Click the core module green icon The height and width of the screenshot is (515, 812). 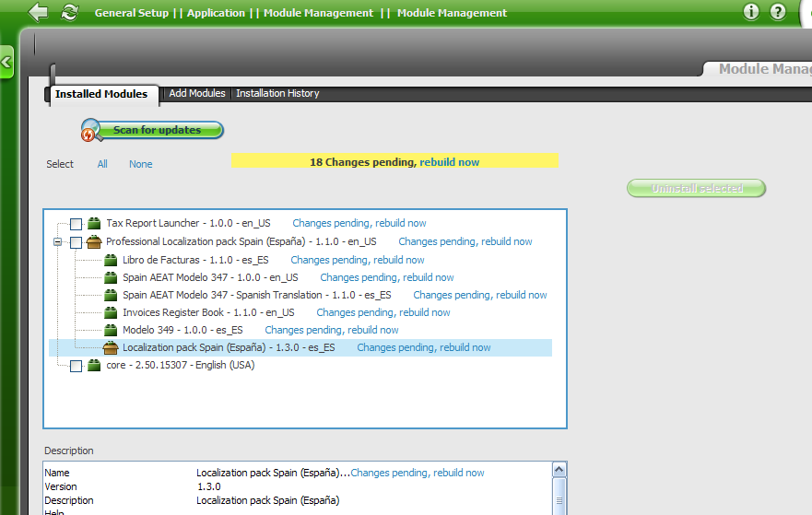(x=94, y=366)
